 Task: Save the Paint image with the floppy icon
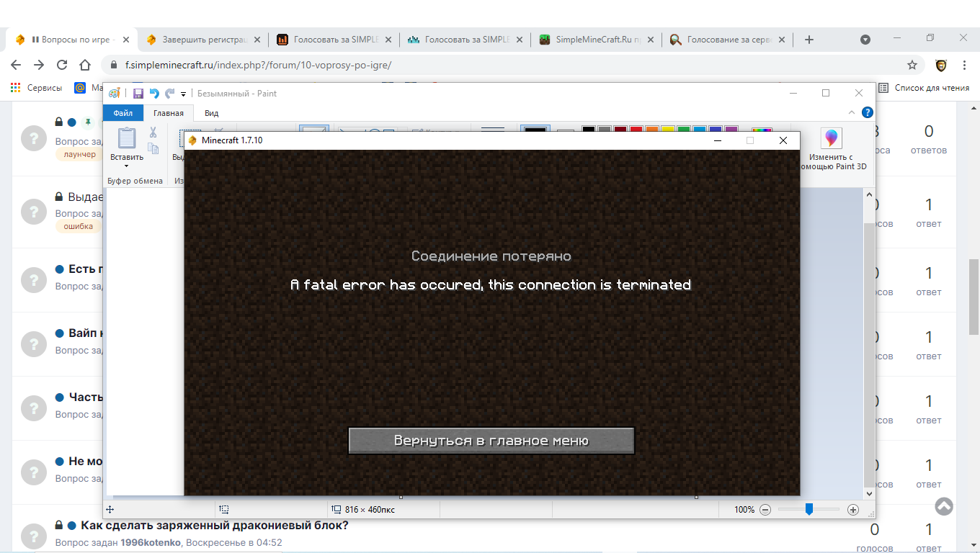[138, 94]
